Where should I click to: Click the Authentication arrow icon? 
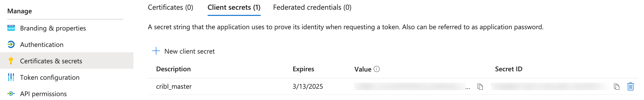point(11,44)
